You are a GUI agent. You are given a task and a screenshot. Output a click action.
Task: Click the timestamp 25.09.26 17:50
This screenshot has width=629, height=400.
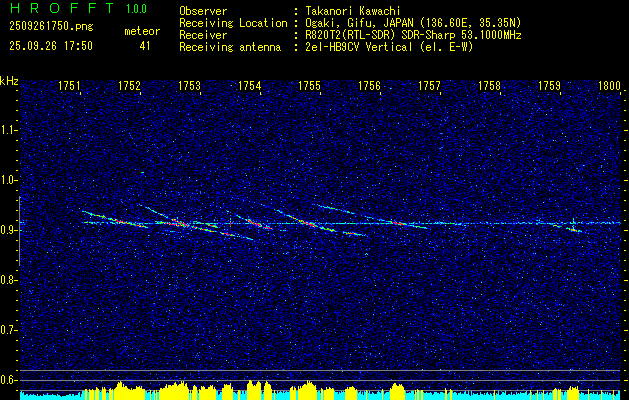coord(51,46)
